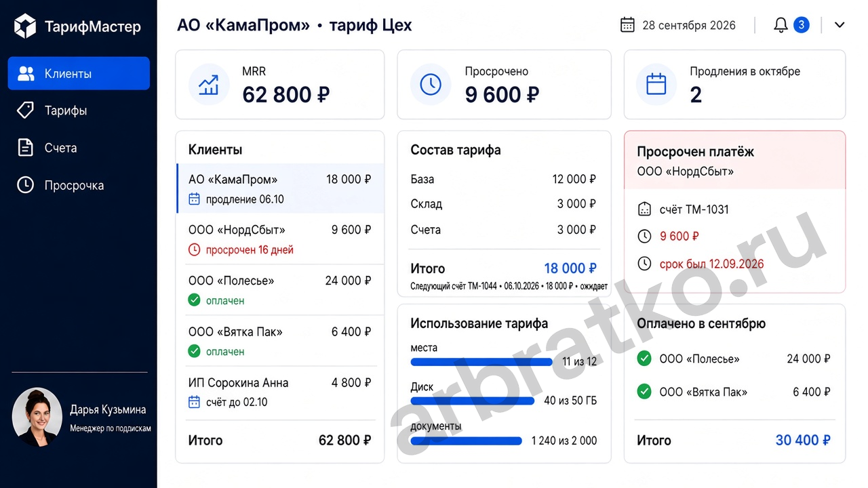Click the срок был 12.09.2026 text
The height and width of the screenshot is (488, 868).
click(711, 264)
